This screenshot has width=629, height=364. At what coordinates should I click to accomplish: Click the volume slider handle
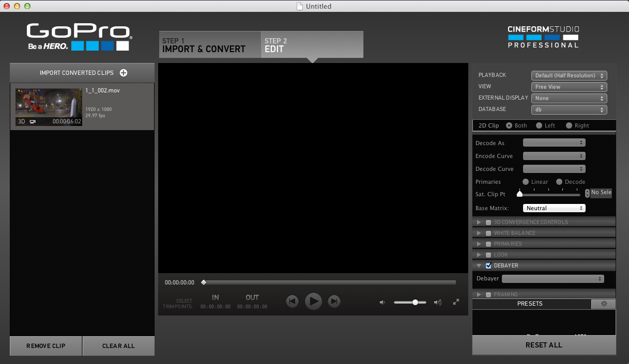(x=415, y=303)
